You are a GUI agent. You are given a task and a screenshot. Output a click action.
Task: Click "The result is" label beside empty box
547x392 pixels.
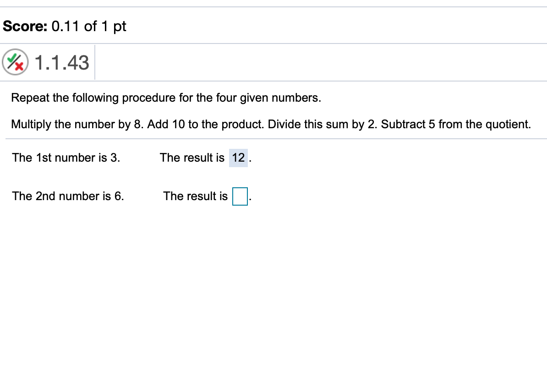click(x=195, y=196)
